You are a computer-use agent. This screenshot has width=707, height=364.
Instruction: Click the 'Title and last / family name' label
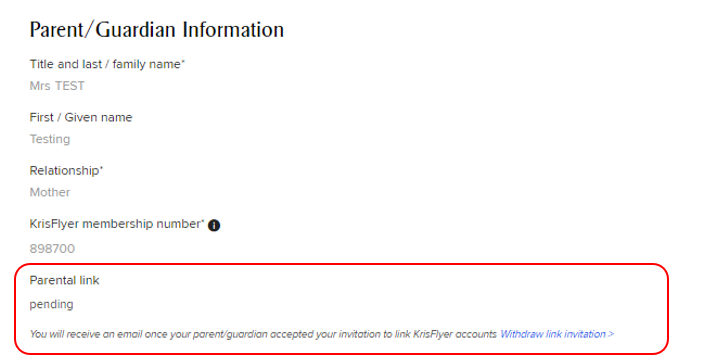point(107,65)
